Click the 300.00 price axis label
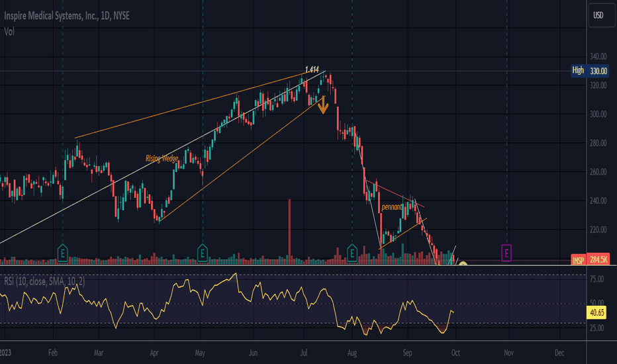 [598, 114]
